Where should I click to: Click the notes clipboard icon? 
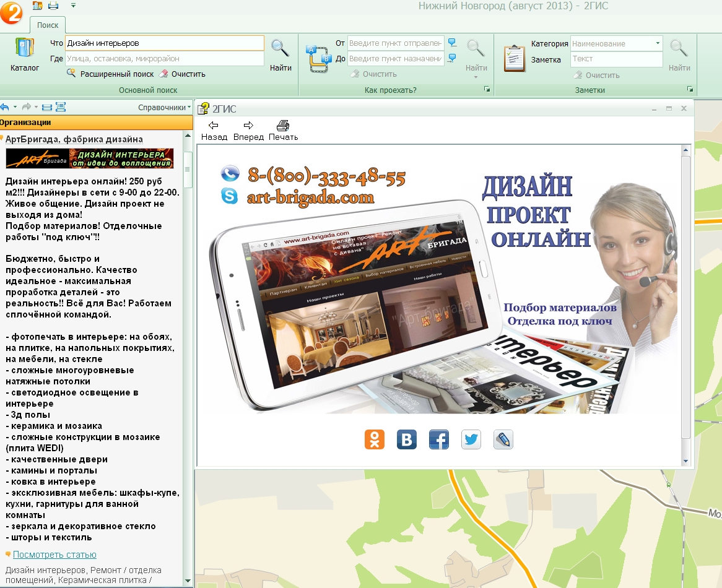pyautogui.click(x=513, y=57)
